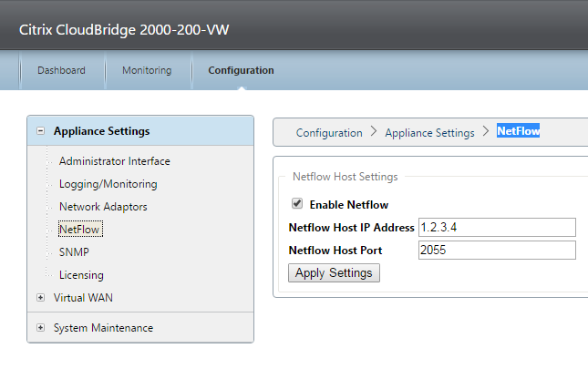Image resolution: width=588 pixels, height=379 pixels.
Task: Select the Configuration tab
Action: (x=241, y=70)
